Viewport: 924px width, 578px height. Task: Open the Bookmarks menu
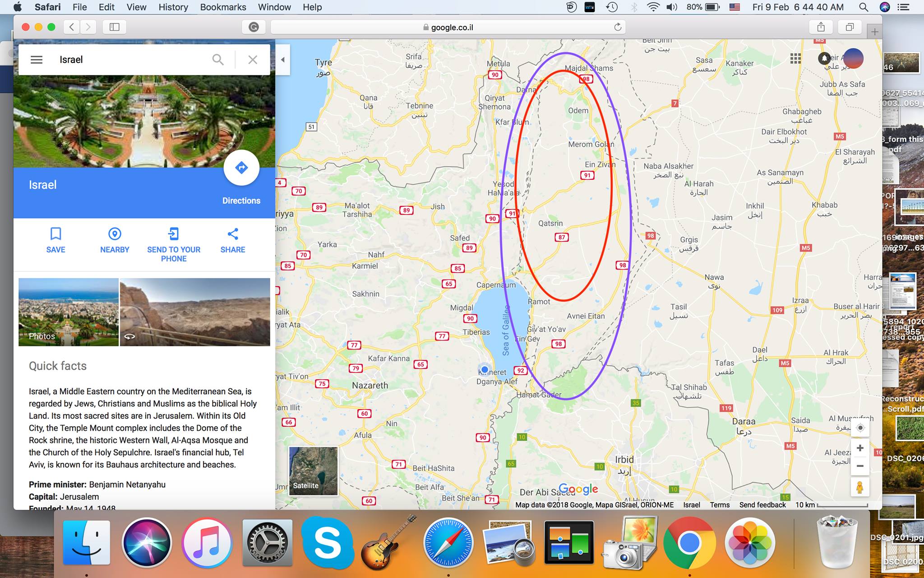click(x=223, y=7)
